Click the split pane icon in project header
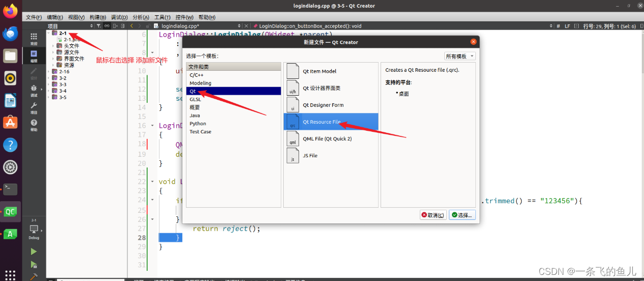 115,25
